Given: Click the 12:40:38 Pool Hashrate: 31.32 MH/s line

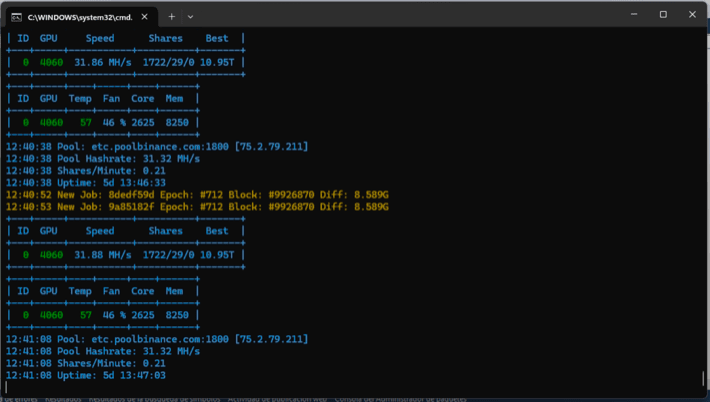Looking at the screenshot, I should point(103,159).
